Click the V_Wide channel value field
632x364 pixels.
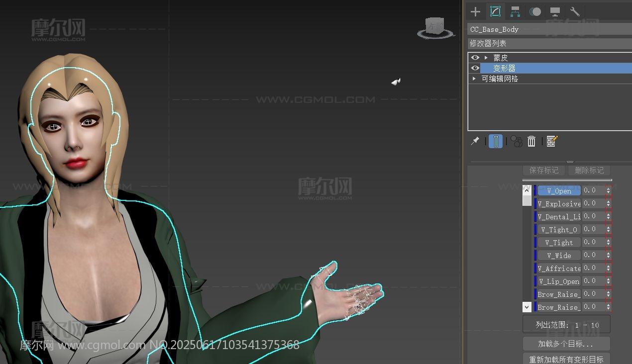[x=593, y=255]
